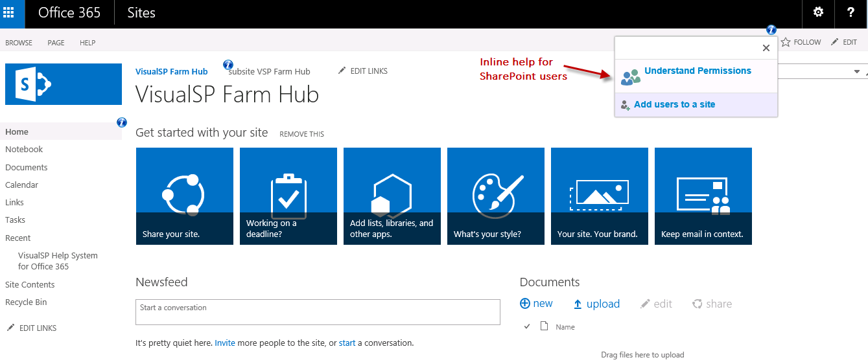Open the settings gear menu

click(x=819, y=13)
